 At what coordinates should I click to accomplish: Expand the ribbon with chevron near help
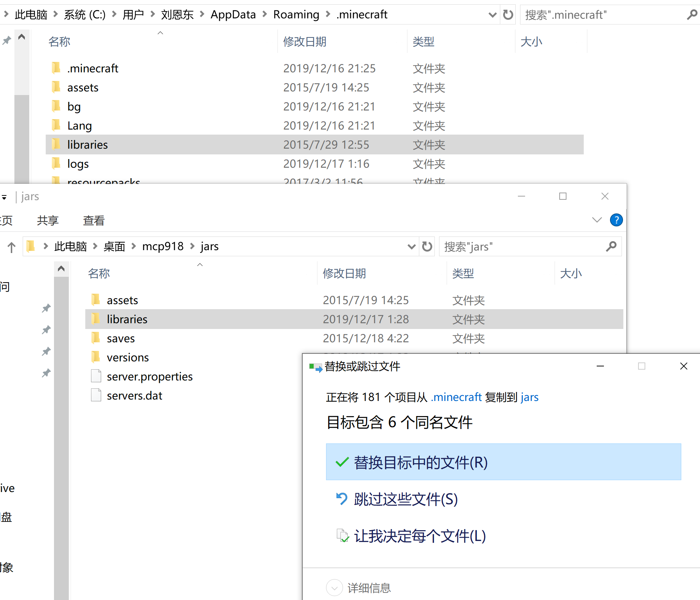(x=597, y=220)
